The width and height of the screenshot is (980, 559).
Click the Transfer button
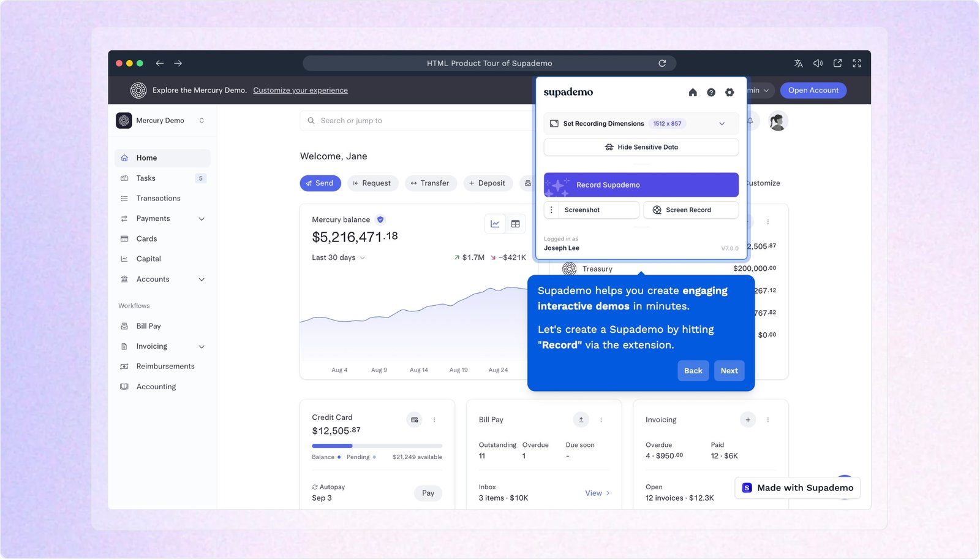coord(431,183)
